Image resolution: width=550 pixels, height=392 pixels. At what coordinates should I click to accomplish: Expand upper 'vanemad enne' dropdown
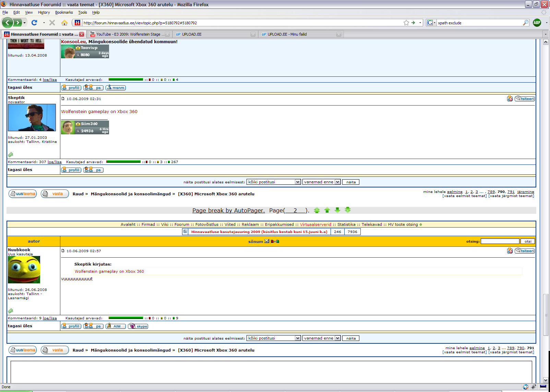coord(337,182)
